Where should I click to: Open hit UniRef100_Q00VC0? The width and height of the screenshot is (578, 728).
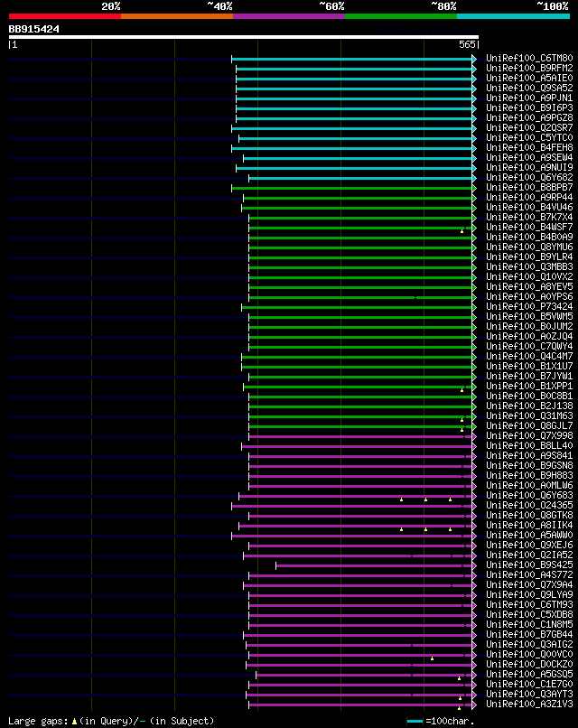tap(529, 655)
